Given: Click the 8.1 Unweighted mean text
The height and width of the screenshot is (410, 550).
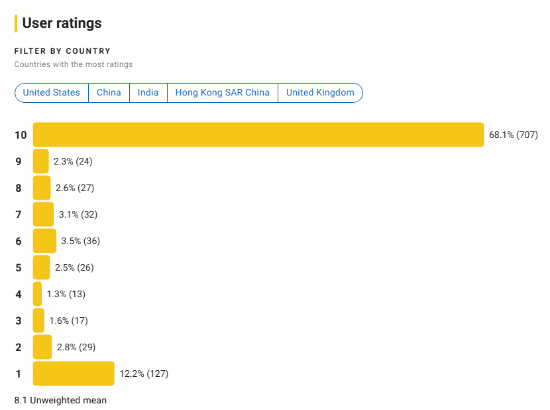Looking at the screenshot, I should click(x=60, y=400).
